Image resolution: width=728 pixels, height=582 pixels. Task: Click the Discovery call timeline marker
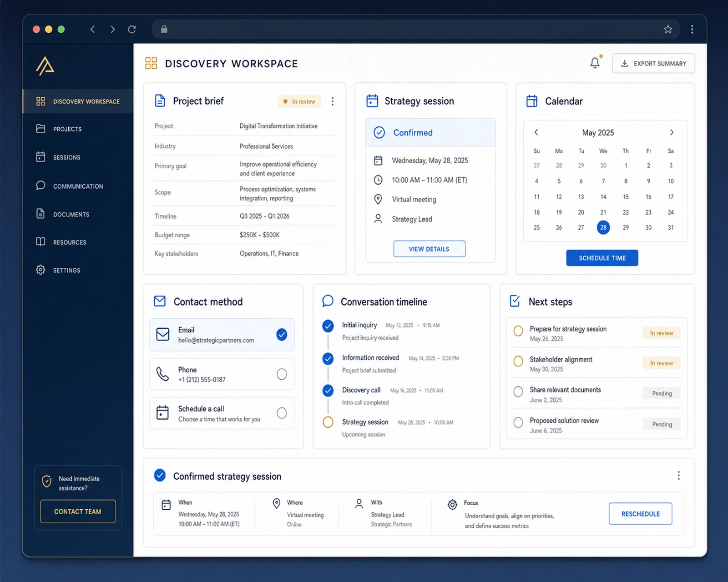[x=328, y=390]
